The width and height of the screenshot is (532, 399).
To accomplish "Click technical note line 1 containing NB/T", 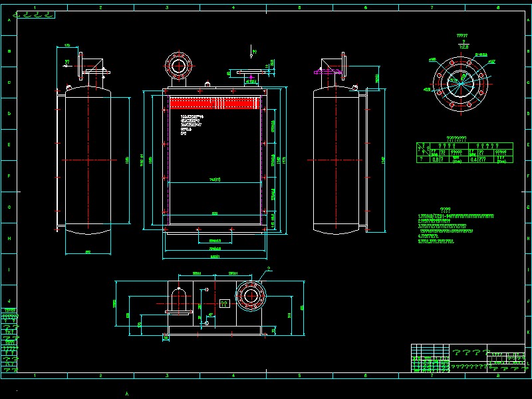I will [x=456, y=215].
